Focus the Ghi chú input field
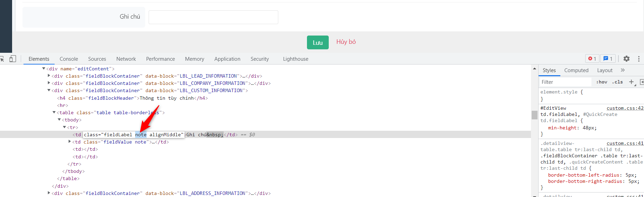Viewport: 644px width, 197px height. (213, 17)
